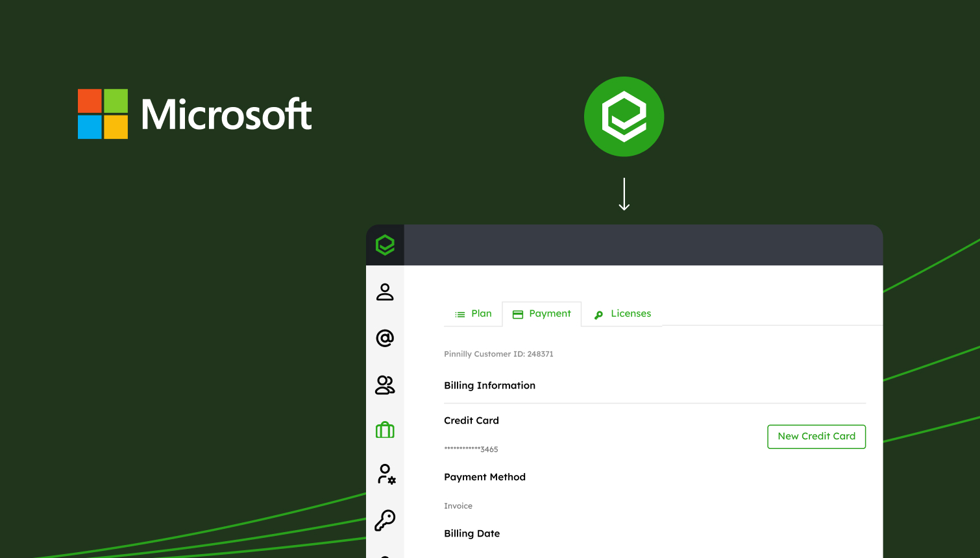
Task: Click the Billing Information heading
Action: pyautogui.click(x=489, y=385)
